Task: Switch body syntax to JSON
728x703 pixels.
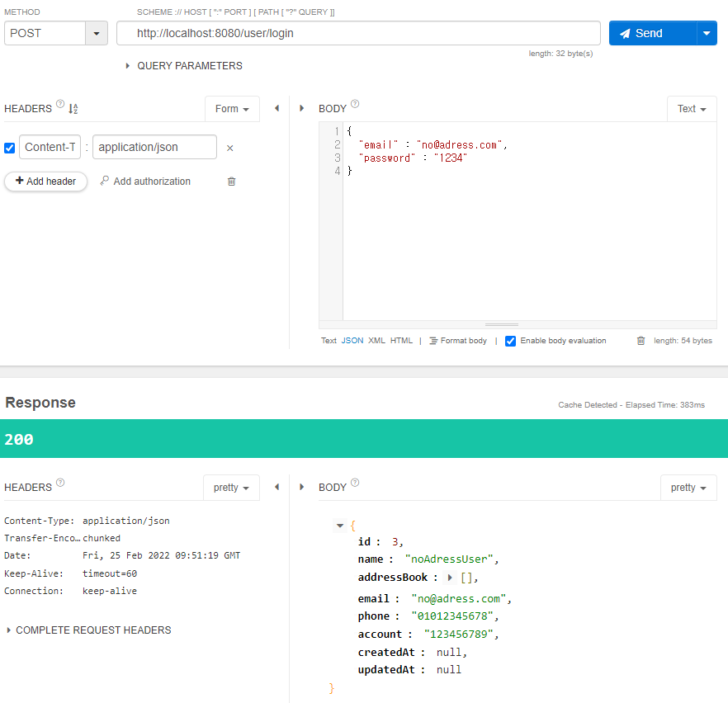Action: tap(352, 341)
